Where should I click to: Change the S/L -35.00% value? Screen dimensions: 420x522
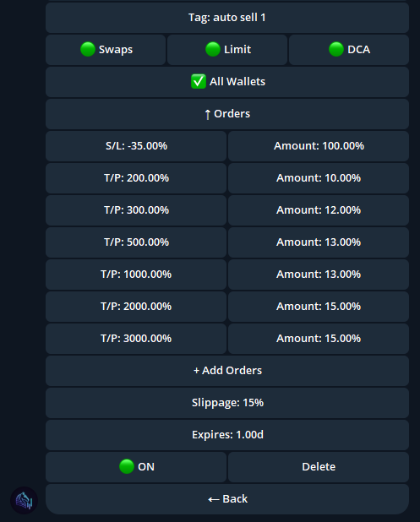[x=136, y=146]
